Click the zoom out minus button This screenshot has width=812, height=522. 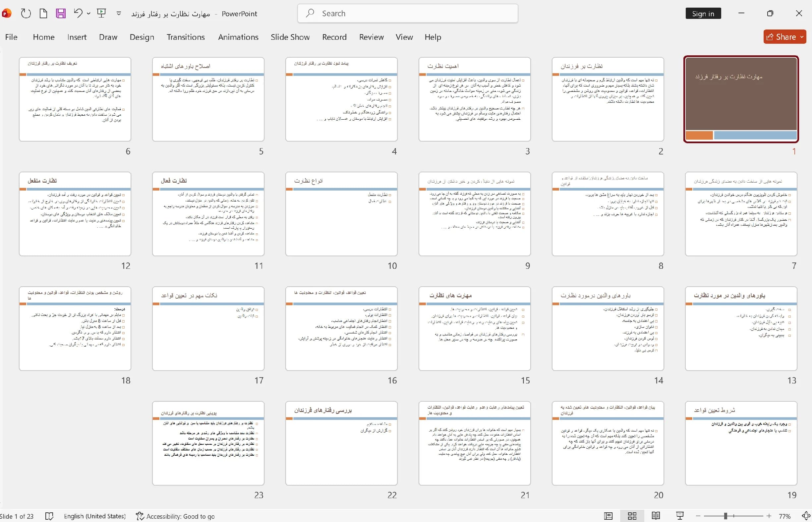(698, 516)
